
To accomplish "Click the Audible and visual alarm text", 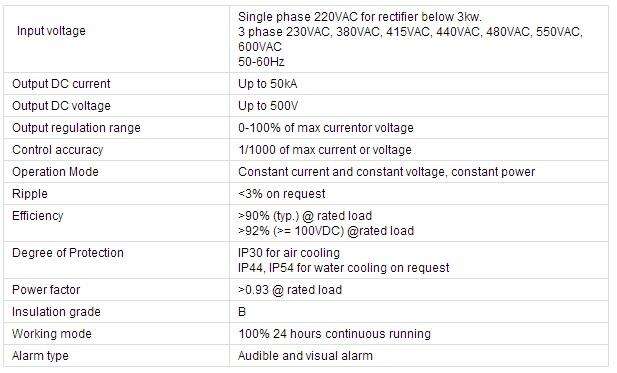I will click(305, 356).
